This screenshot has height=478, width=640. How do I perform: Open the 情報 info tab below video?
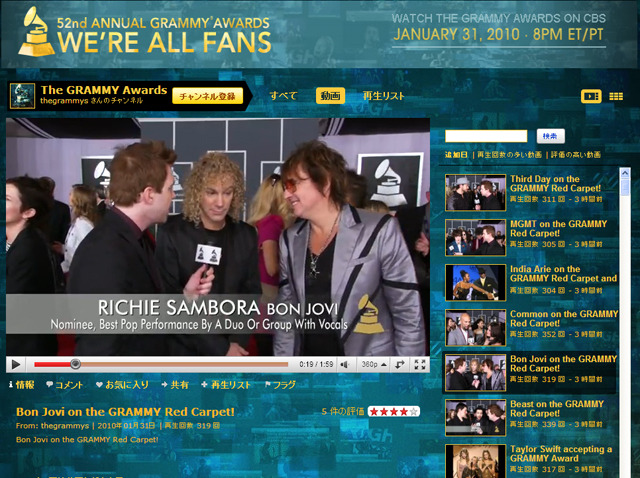point(22,385)
